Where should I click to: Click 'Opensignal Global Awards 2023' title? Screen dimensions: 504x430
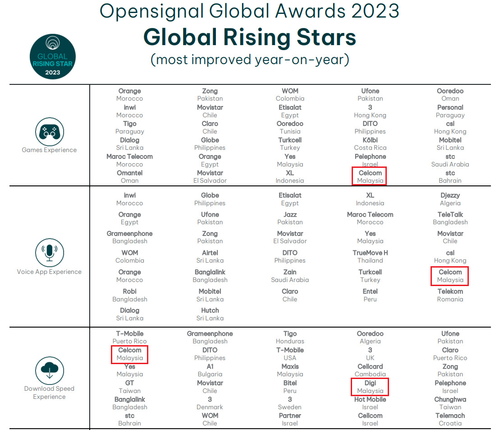tap(249, 11)
